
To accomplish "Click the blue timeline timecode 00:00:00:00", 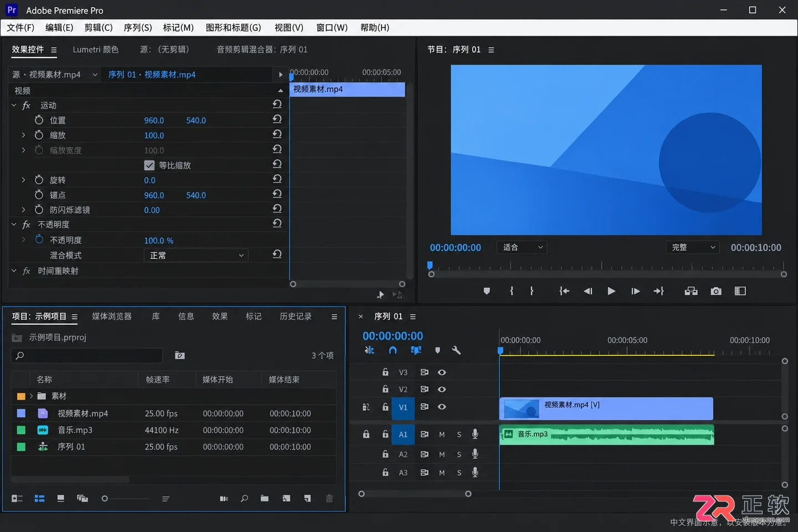I will [393, 336].
